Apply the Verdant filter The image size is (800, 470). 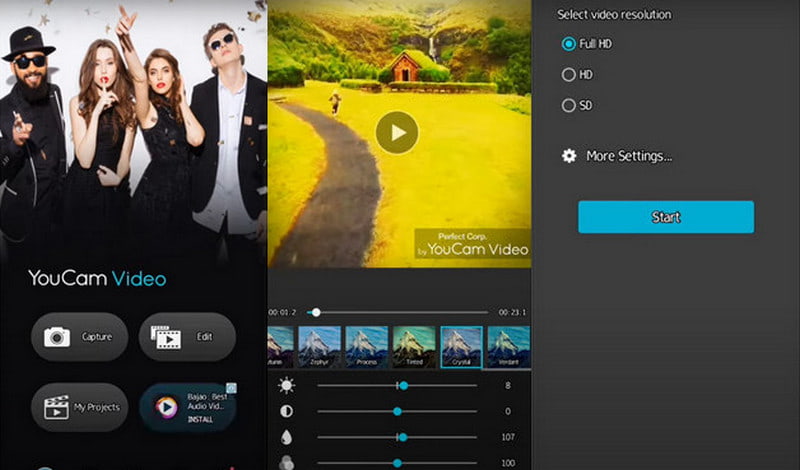(509, 347)
